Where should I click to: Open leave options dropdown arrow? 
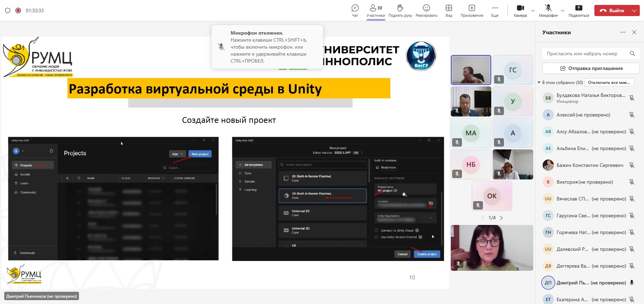[634, 10]
